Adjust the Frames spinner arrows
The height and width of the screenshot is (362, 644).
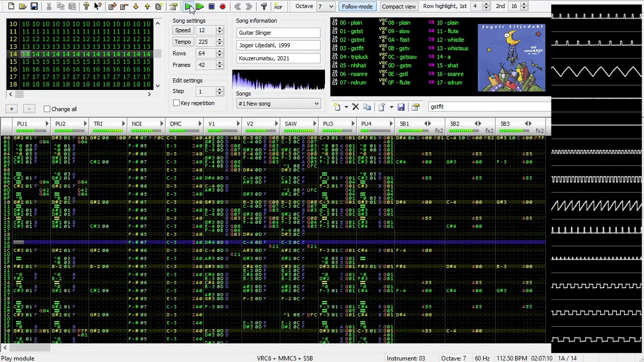tap(219, 65)
